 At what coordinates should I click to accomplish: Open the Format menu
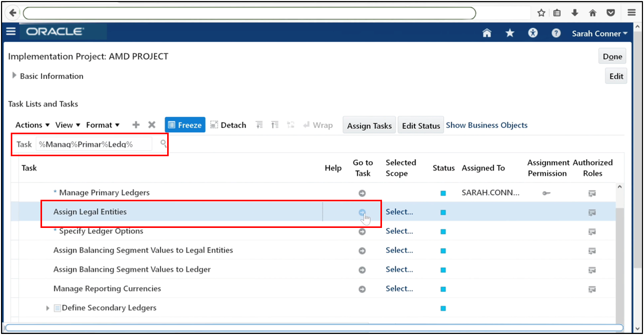click(x=103, y=124)
